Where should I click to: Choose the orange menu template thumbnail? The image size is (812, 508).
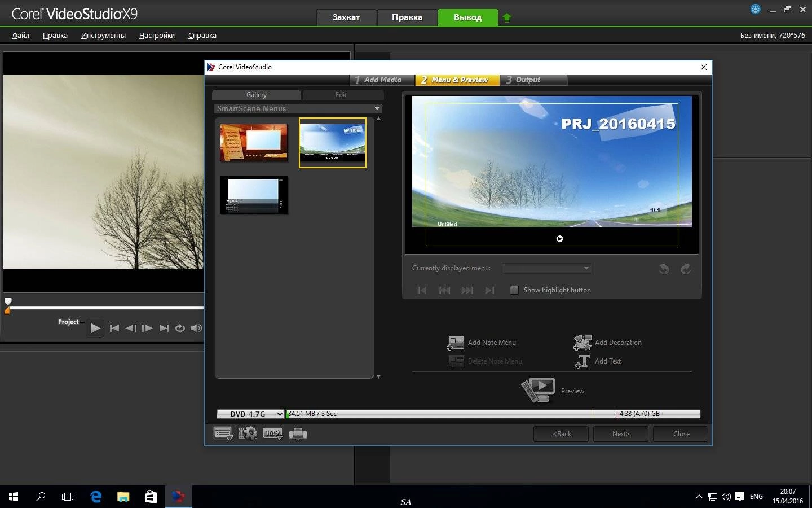point(254,143)
